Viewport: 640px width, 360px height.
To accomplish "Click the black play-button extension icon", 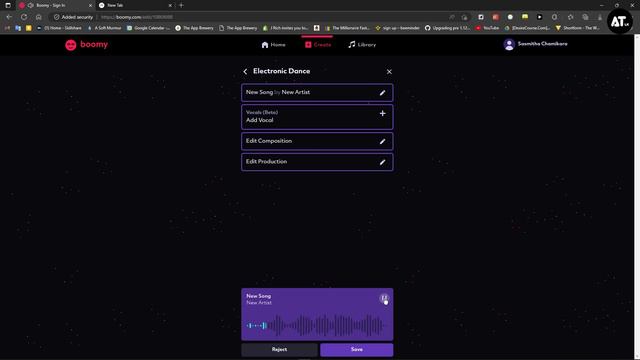I will (540, 17).
